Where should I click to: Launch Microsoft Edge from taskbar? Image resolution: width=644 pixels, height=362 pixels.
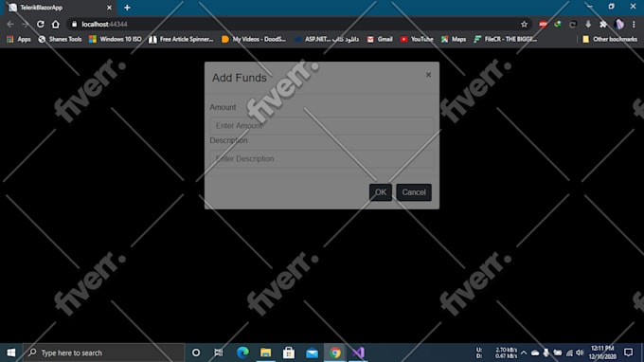(242, 353)
